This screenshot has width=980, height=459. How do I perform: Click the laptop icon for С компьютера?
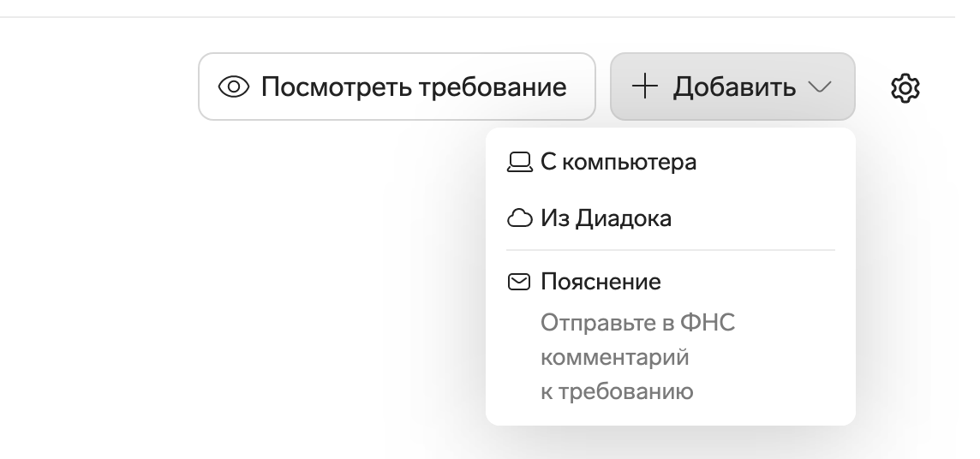coord(519,162)
